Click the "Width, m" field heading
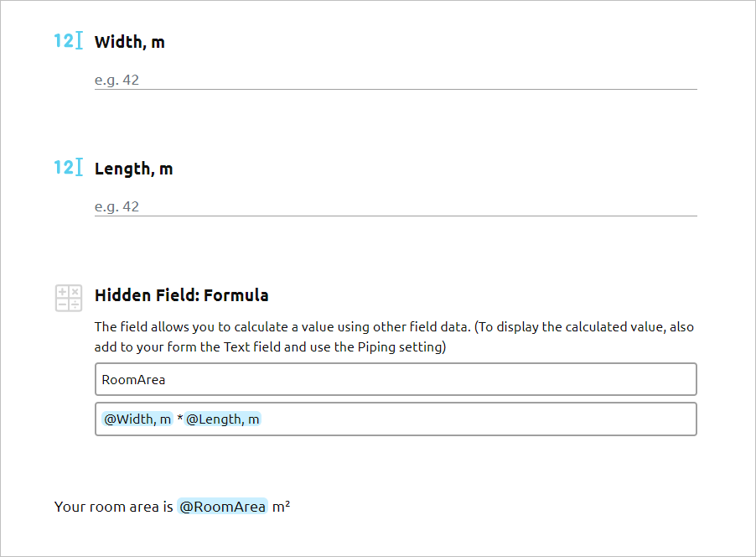This screenshot has height=557, width=756. [x=130, y=42]
